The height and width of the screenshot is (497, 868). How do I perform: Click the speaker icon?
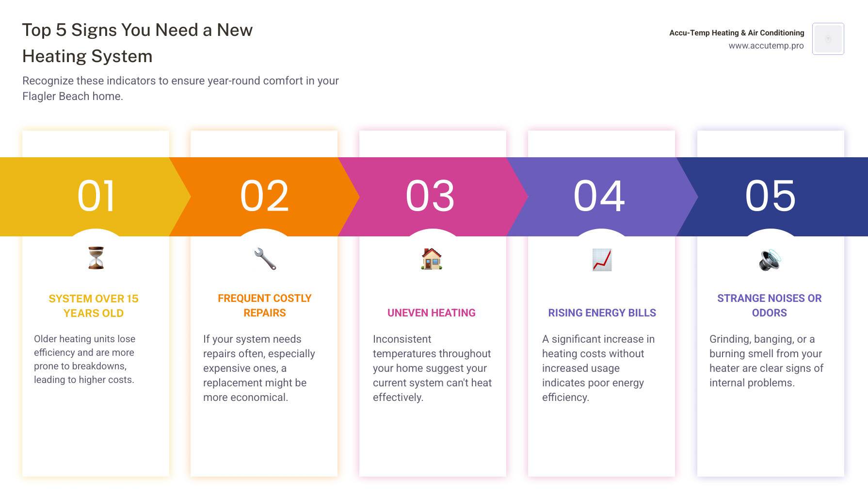pyautogui.click(x=770, y=260)
